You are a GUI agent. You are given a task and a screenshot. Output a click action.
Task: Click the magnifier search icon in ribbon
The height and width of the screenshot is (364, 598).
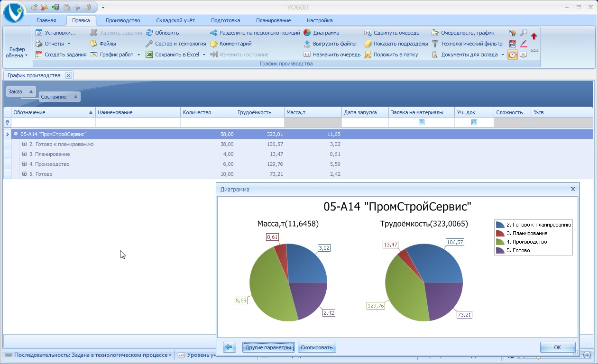[524, 33]
